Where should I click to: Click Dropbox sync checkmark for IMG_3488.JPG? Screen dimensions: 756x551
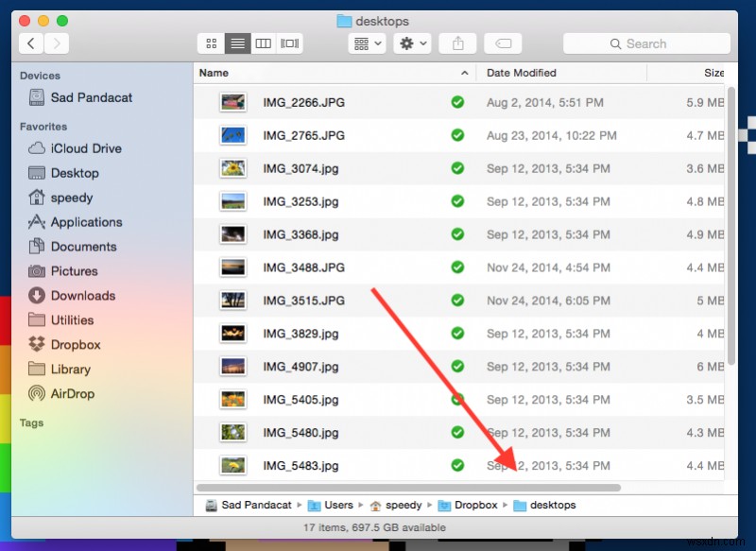[457, 267]
